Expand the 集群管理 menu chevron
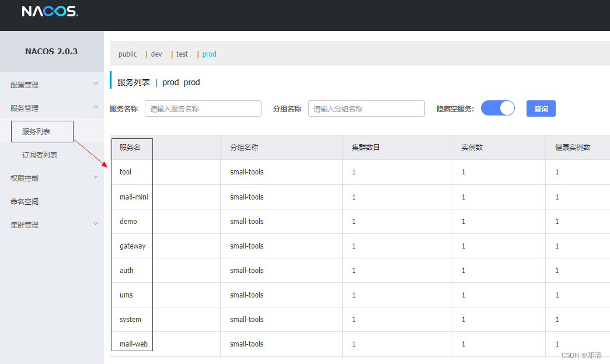The width and height of the screenshot is (610, 364). click(x=96, y=223)
